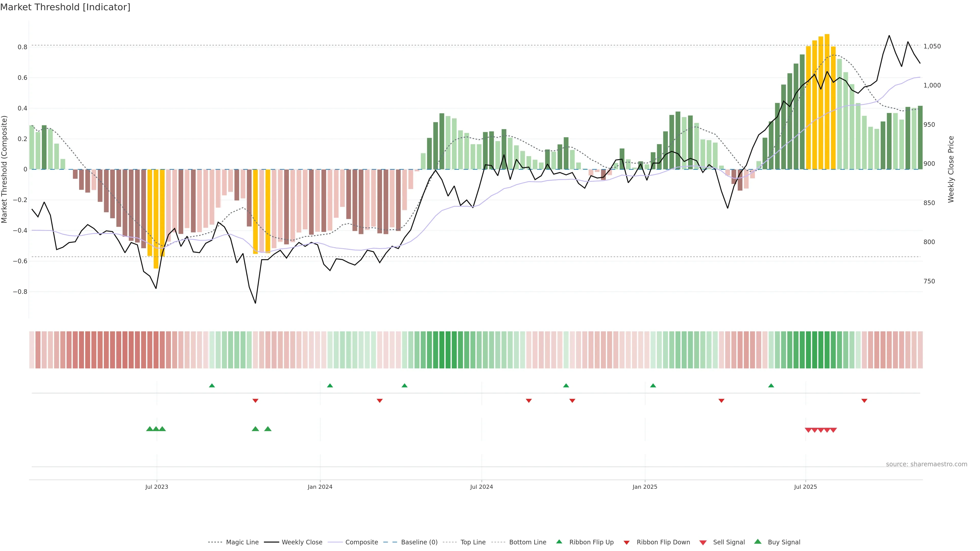The width and height of the screenshot is (980, 551).
Task: Click the earliest ribbon flip up marker
Action: click(x=212, y=386)
